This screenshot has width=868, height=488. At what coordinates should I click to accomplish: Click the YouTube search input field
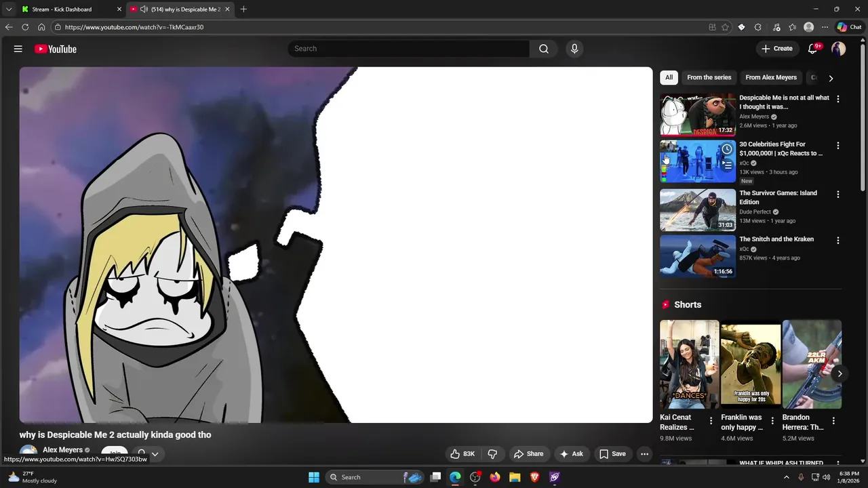point(409,49)
